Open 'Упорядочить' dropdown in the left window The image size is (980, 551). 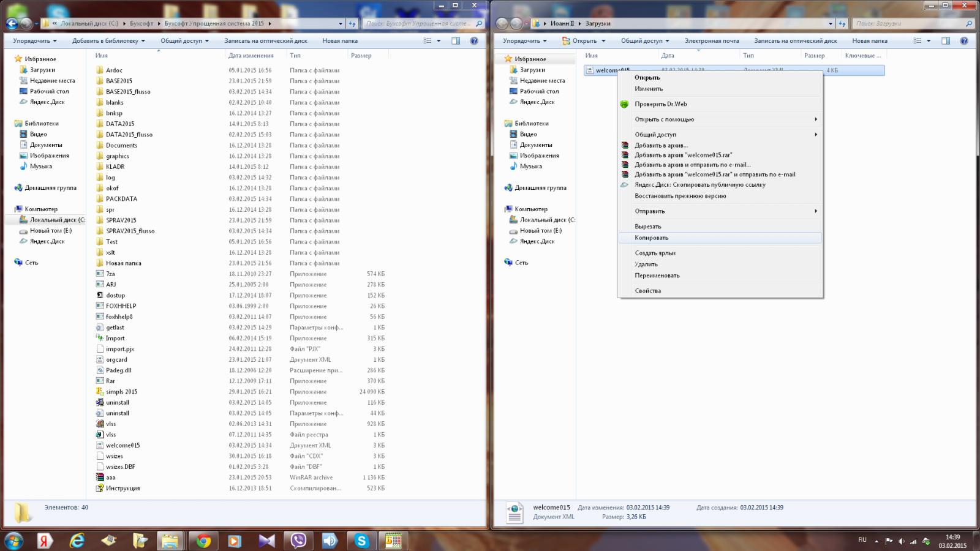[x=34, y=41]
